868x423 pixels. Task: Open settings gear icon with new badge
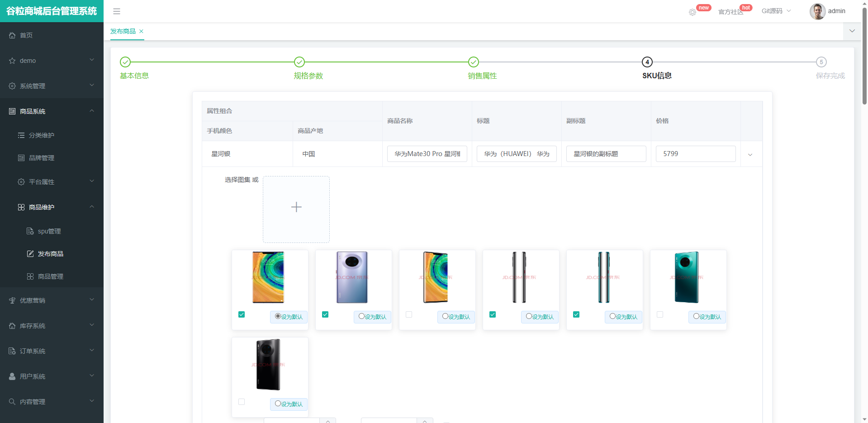pyautogui.click(x=692, y=12)
